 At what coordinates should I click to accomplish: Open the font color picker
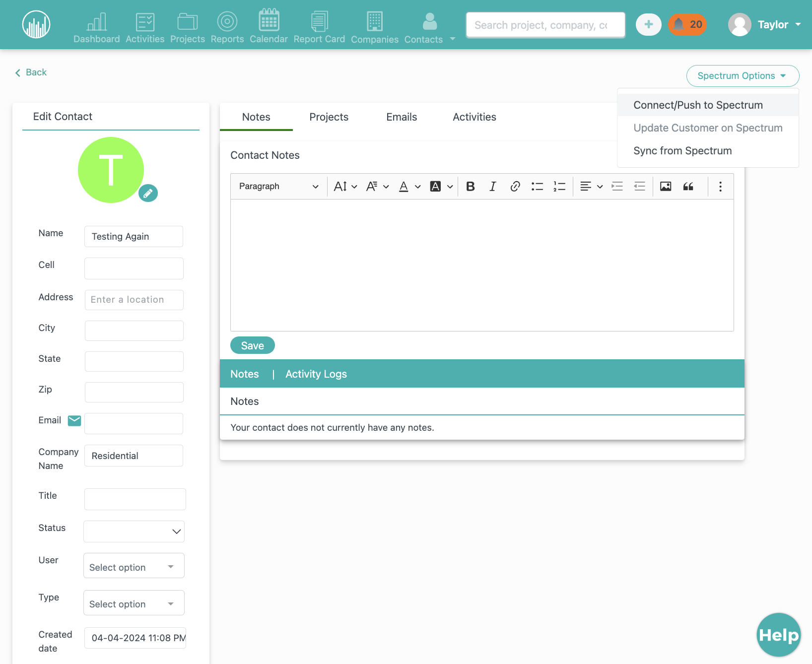410,187
